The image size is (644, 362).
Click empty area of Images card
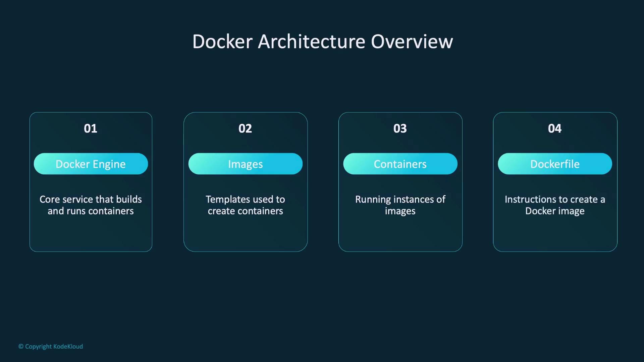pyautogui.click(x=245, y=235)
